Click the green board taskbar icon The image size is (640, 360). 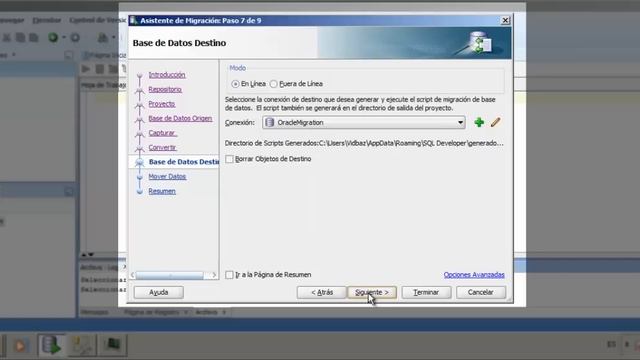113,344
